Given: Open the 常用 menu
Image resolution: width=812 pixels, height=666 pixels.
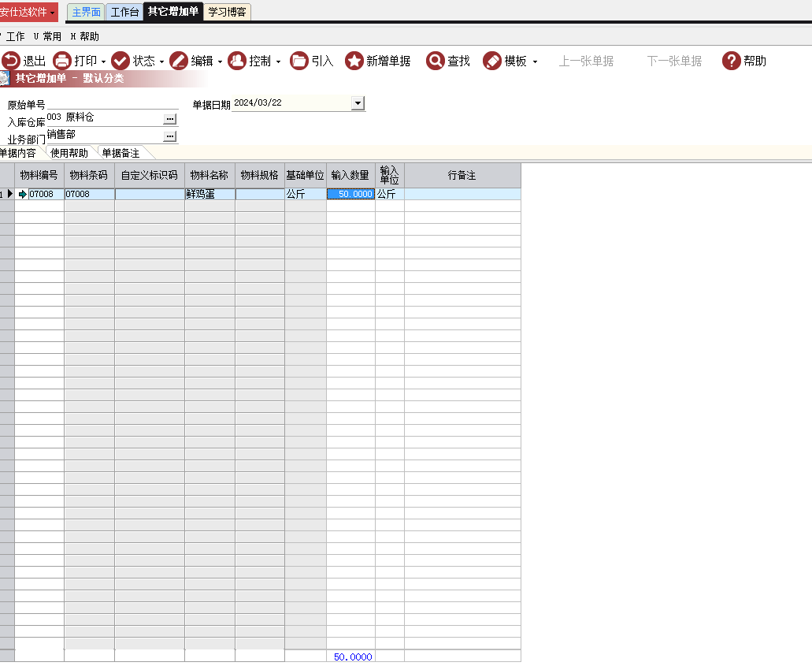Looking at the screenshot, I should pyautogui.click(x=47, y=36).
